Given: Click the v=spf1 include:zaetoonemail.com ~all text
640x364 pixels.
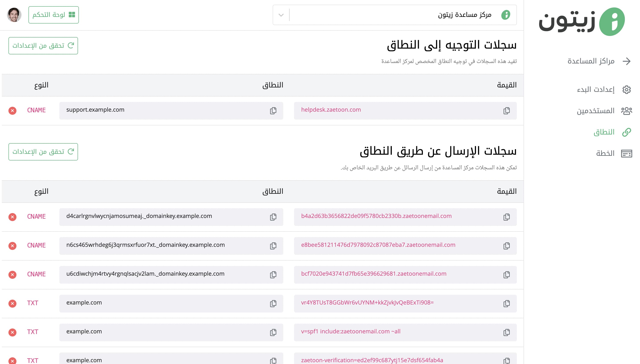Looking at the screenshot, I should [350, 331].
